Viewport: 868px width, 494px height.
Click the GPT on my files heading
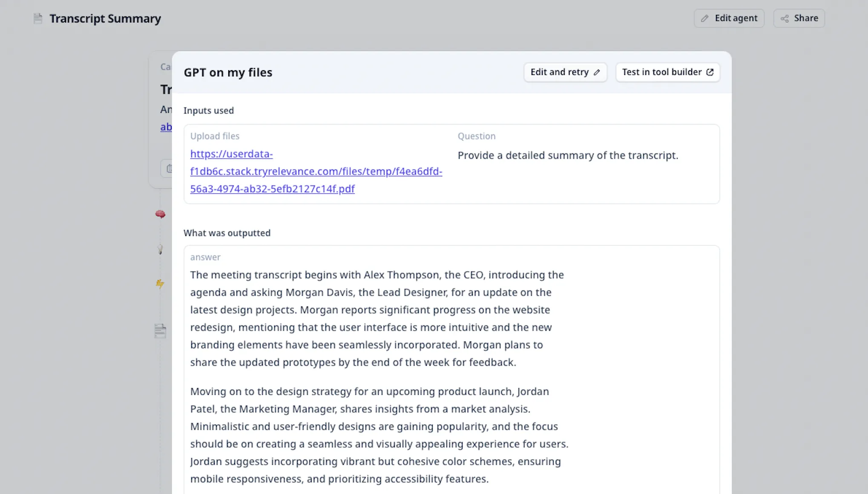coord(228,72)
